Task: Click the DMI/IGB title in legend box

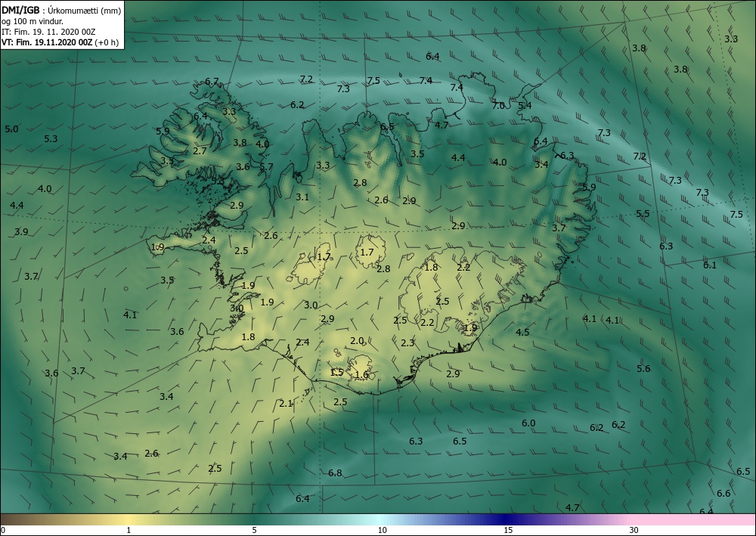Action: [20, 10]
